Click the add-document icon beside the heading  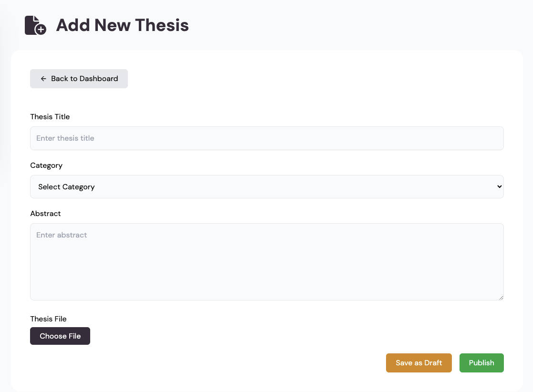[35, 25]
